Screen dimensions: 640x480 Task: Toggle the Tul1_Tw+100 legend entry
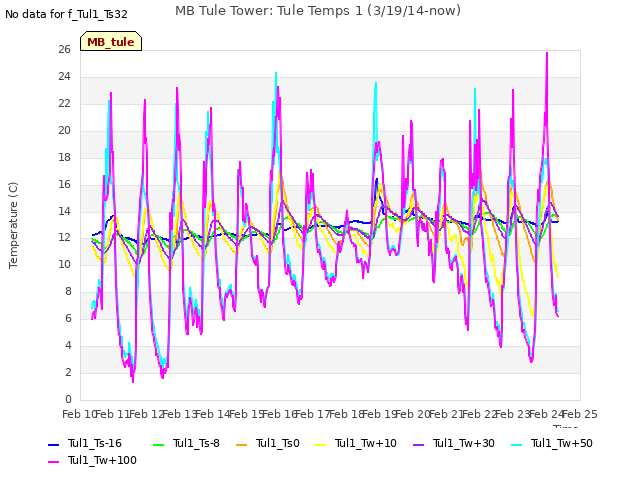pyautogui.click(x=92, y=460)
